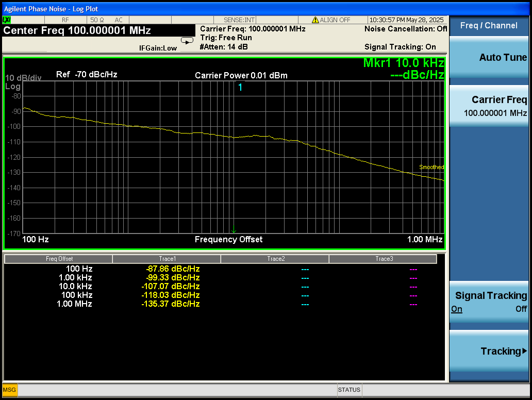Click the -107.07 dBc/Hz value
Viewport: 532px width, 400px height.
click(170, 287)
